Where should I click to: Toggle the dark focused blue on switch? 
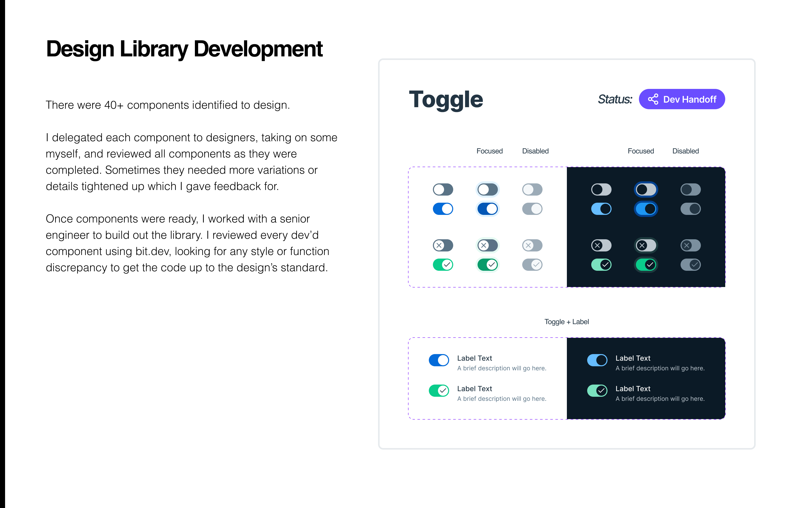click(x=646, y=209)
